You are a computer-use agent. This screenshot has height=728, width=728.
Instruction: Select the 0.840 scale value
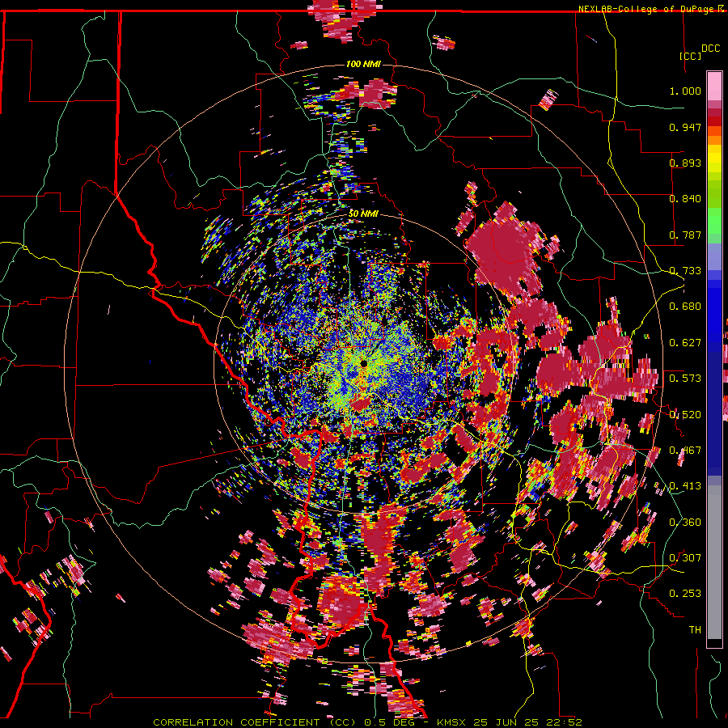(685, 199)
